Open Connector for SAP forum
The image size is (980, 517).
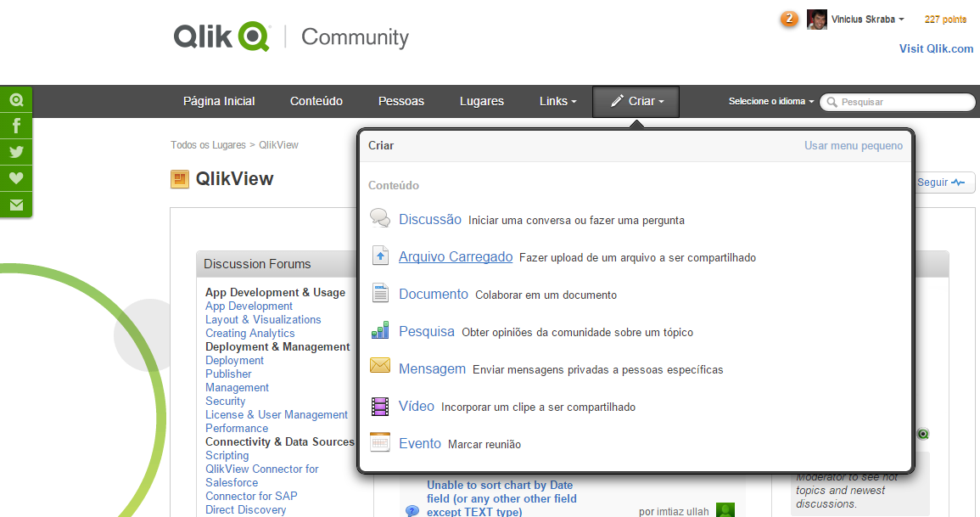(x=251, y=497)
